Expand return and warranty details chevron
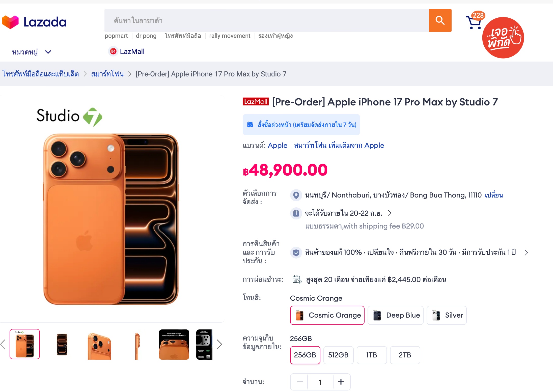Viewport: 553px width, 392px height. pos(526,253)
